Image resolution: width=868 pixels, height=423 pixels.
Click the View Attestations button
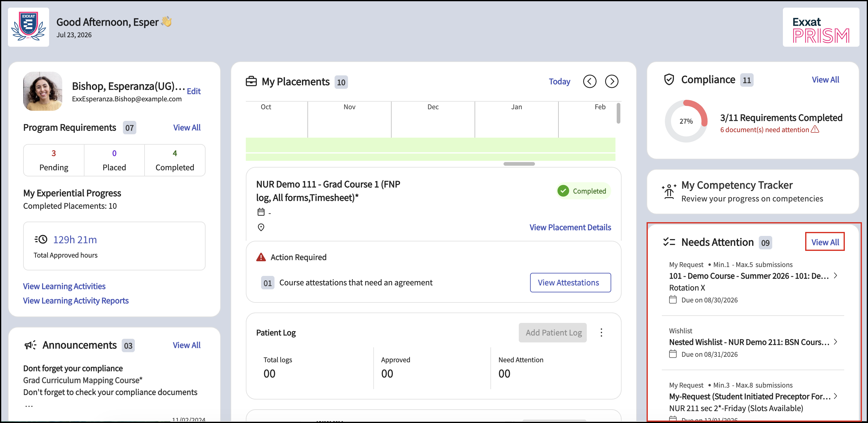[570, 282]
